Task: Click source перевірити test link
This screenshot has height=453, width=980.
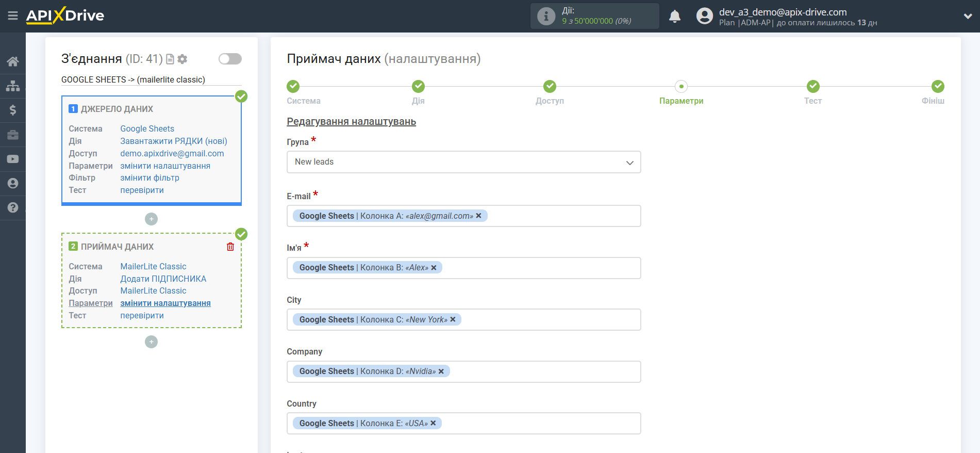Action: (142, 190)
